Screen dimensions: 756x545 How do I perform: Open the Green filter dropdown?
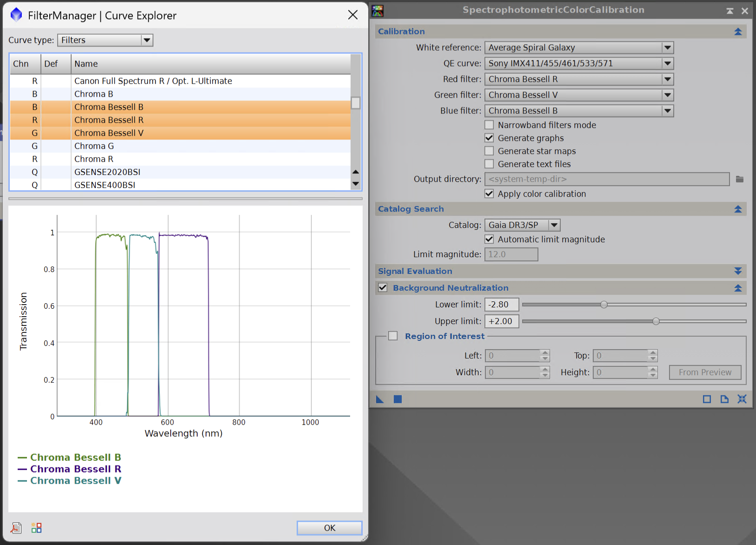pos(579,95)
